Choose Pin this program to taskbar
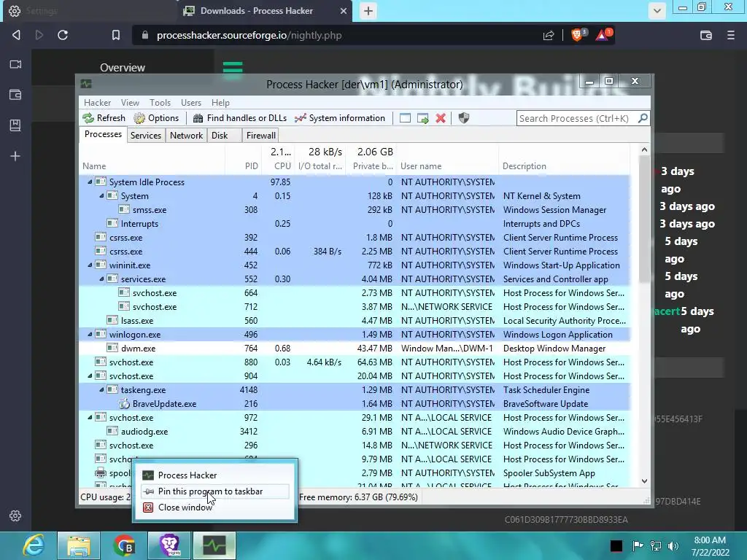The image size is (747, 560). coord(215,491)
